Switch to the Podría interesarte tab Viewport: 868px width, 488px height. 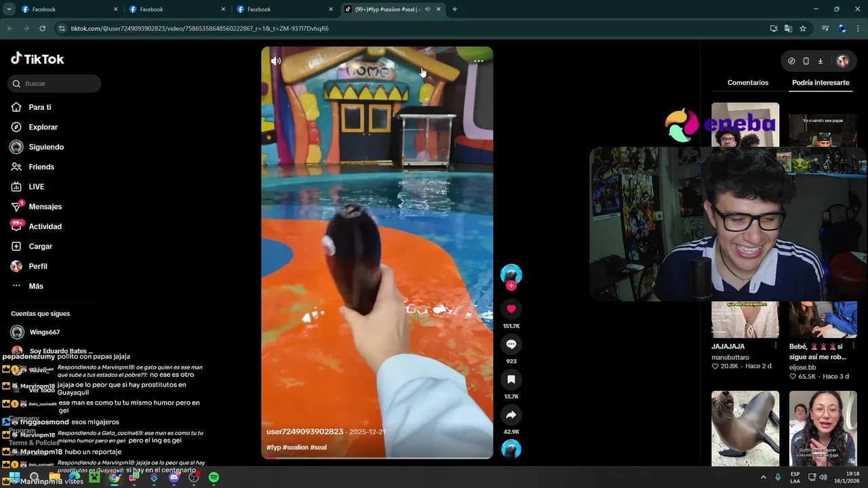click(x=821, y=83)
